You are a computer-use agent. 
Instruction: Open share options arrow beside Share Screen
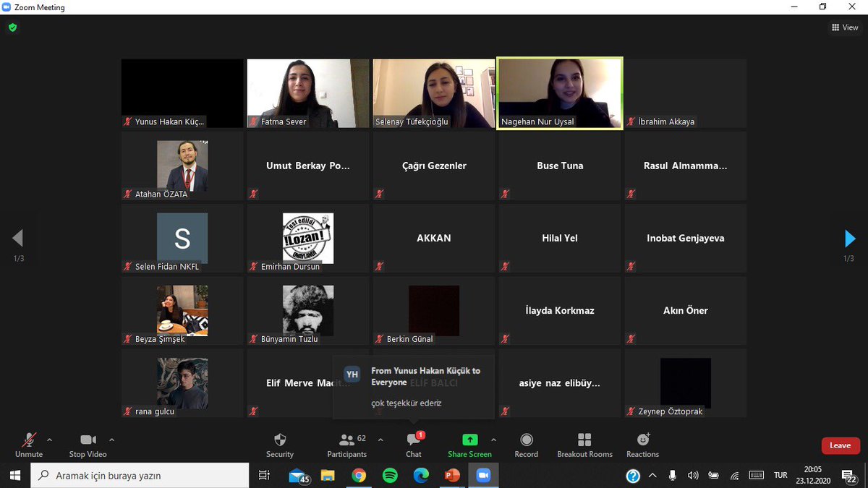[493, 440]
